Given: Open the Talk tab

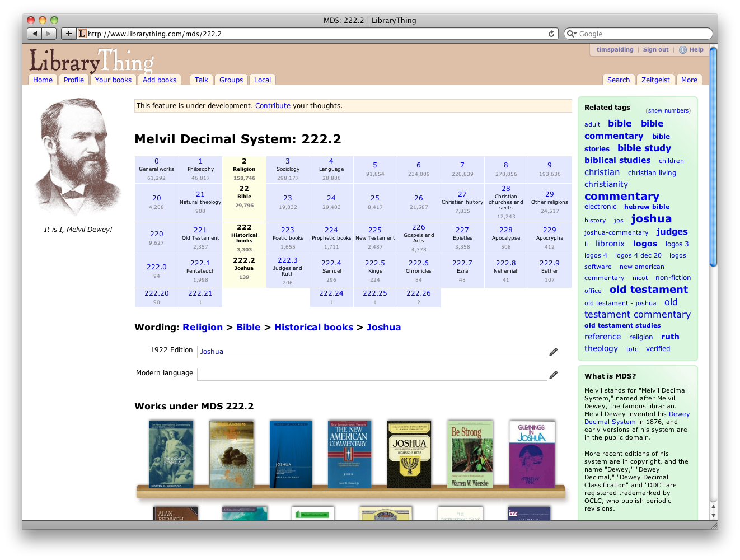Looking at the screenshot, I should pos(202,80).
